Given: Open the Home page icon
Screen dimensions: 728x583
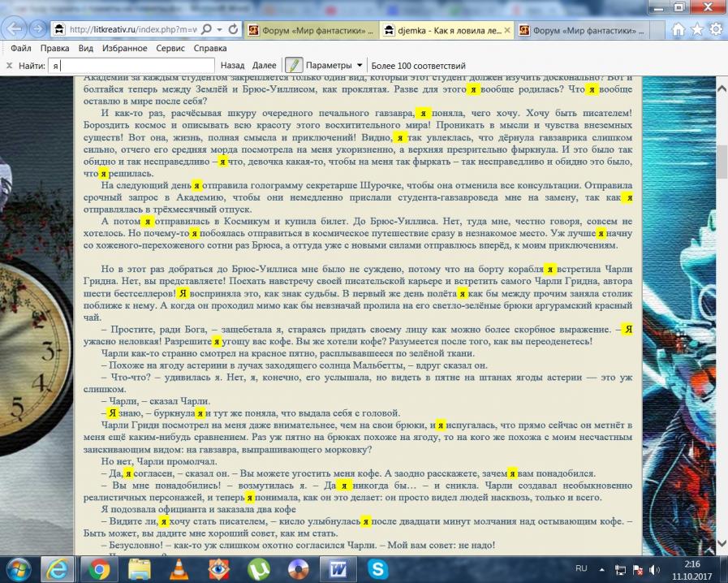Looking at the screenshot, I should pos(678,29).
